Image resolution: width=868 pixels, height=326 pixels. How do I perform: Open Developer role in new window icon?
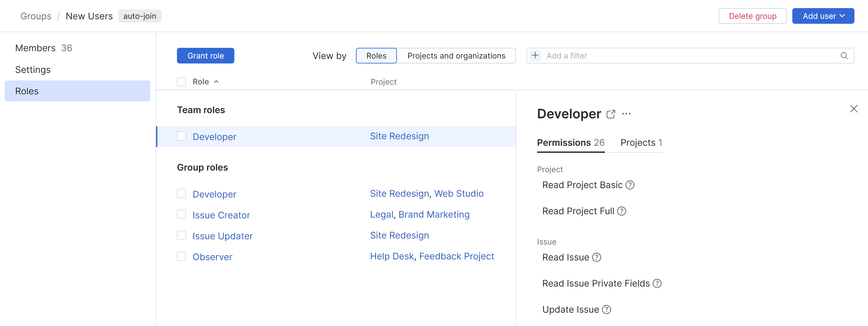tap(611, 114)
